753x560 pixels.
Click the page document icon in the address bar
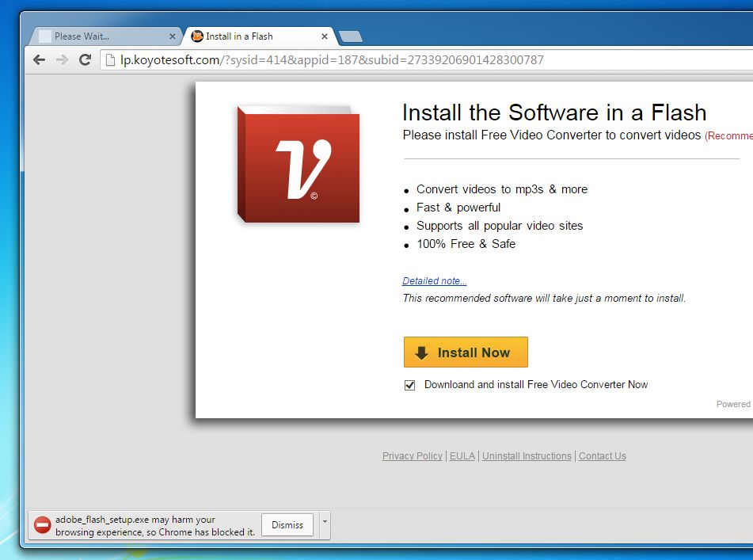point(110,59)
